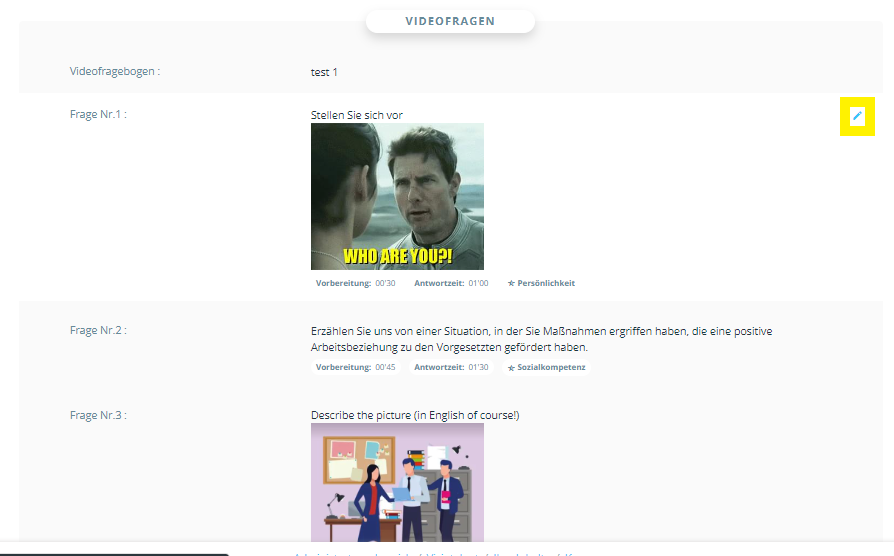894x556 pixels.
Task: Click the Vorbereitung 00'45 tag
Action: coord(355,368)
